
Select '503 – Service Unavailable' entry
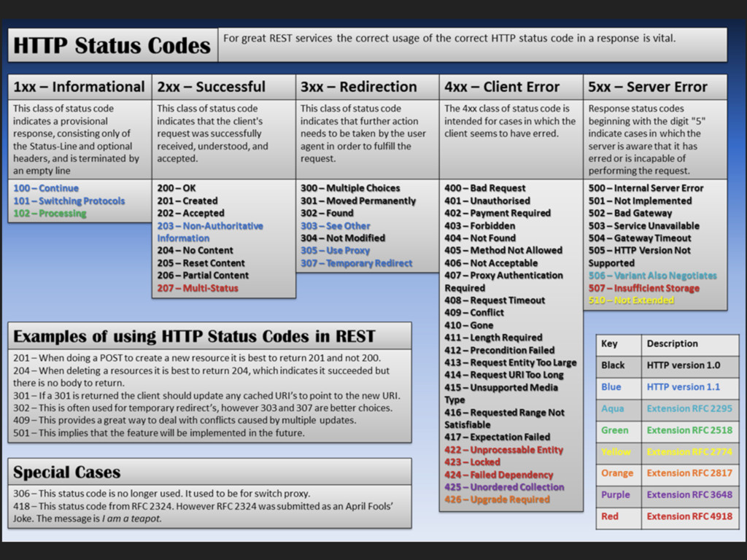click(x=643, y=226)
